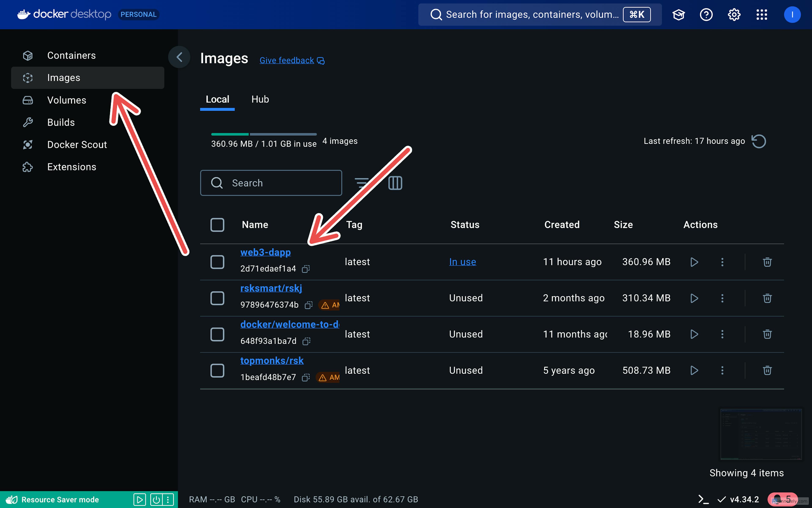
Task: Delete the rsksmart/rskj image
Action: (x=767, y=298)
